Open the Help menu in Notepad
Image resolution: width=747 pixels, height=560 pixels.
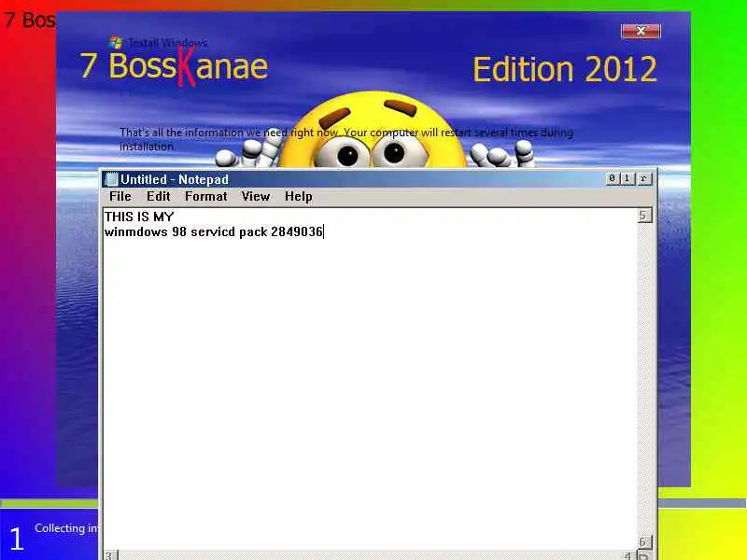[x=299, y=196]
